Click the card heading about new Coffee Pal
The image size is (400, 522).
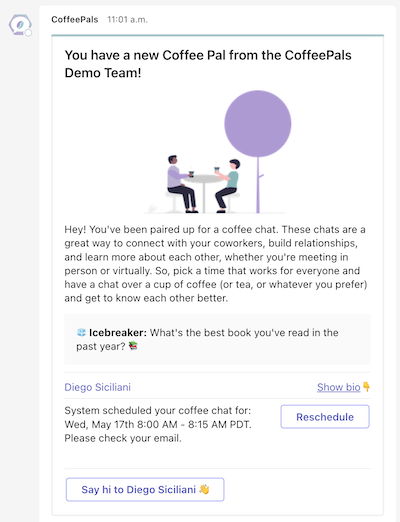pos(208,64)
